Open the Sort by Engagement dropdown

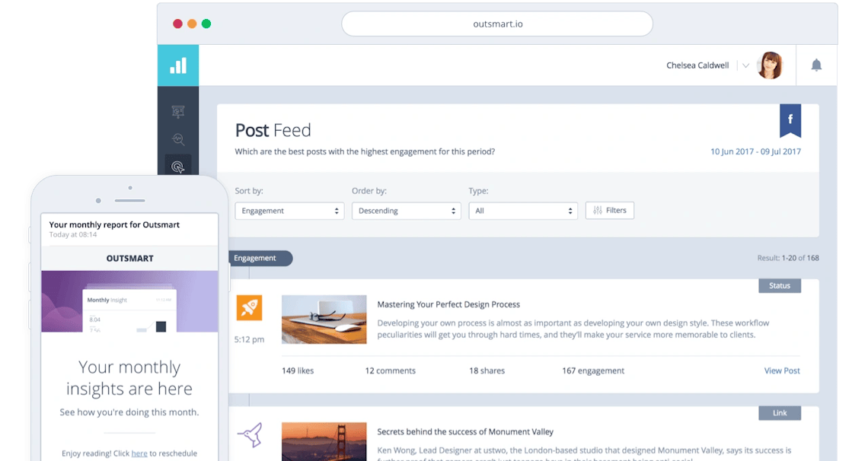289,211
